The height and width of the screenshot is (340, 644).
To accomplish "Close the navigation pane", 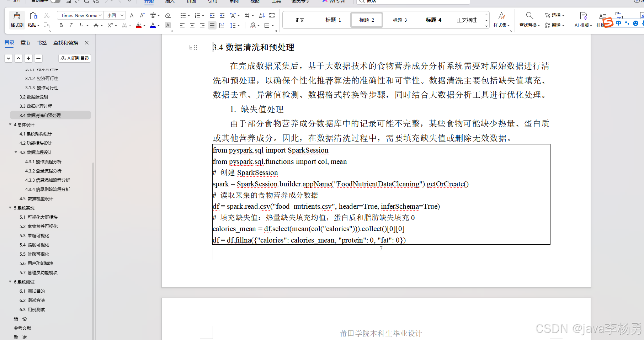I will (87, 43).
